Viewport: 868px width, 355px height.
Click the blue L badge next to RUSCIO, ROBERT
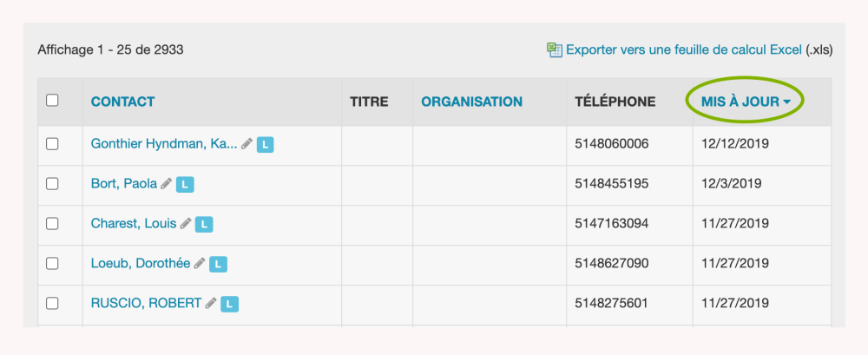[x=229, y=304]
